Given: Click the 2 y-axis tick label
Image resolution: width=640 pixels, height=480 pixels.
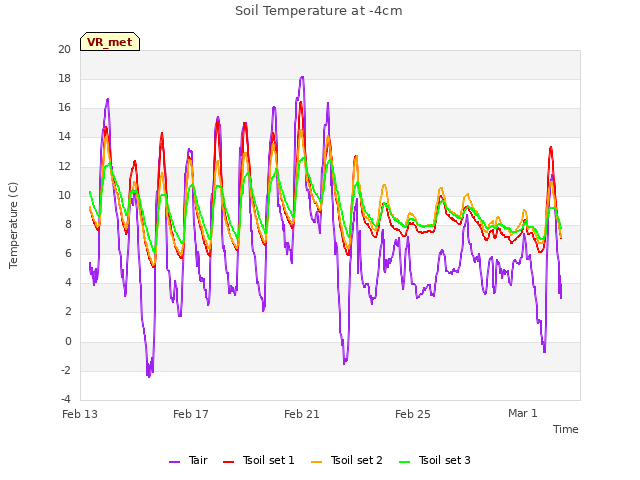Looking at the screenshot, I should click(x=68, y=312).
